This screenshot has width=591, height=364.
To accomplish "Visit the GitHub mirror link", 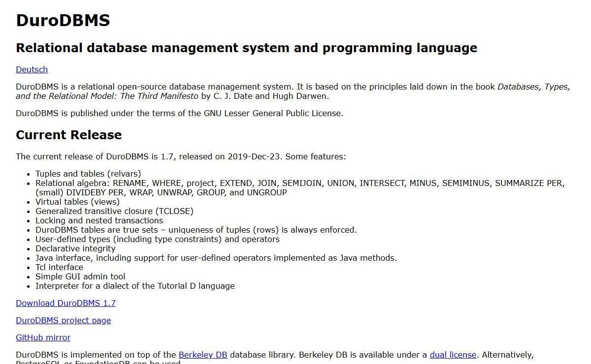I will (43, 337).
